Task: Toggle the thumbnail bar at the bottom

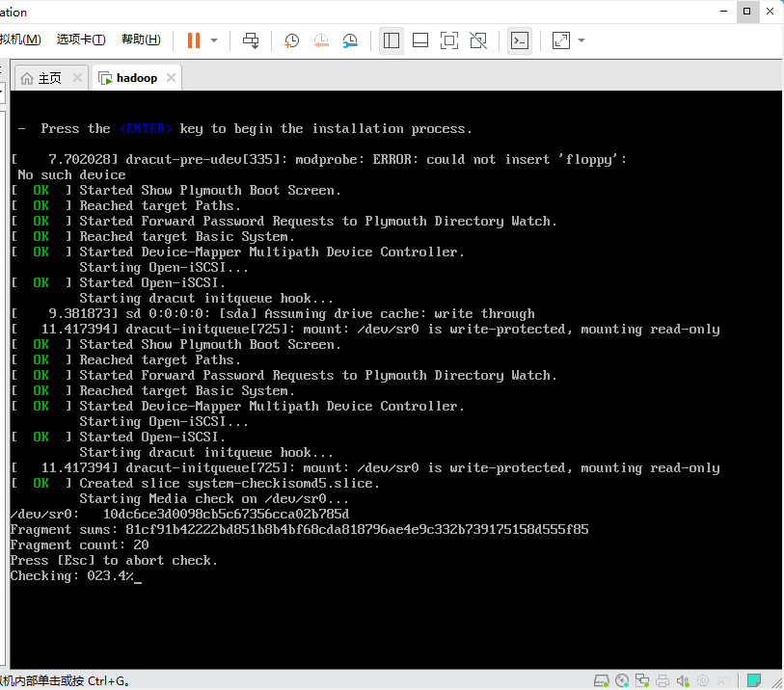Action: point(420,40)
